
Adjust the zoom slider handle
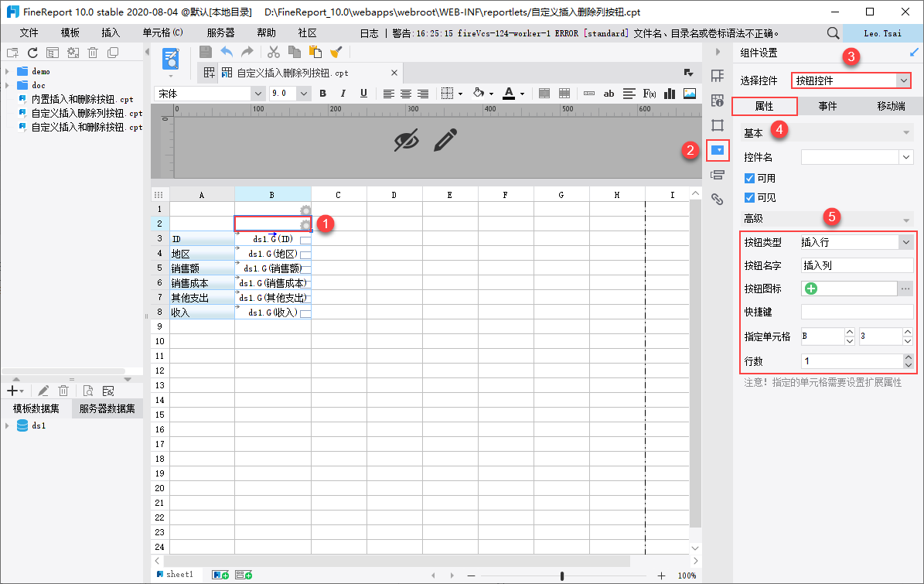(562, 575)
